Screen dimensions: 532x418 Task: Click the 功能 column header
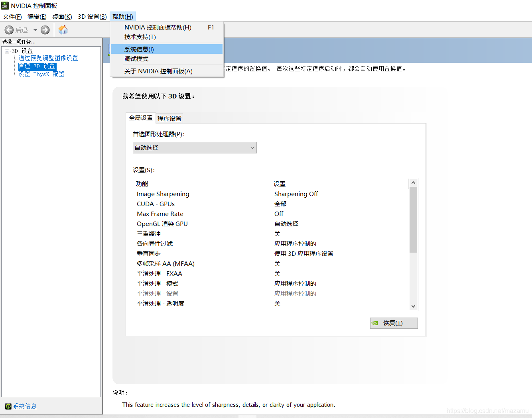point(203,184)
